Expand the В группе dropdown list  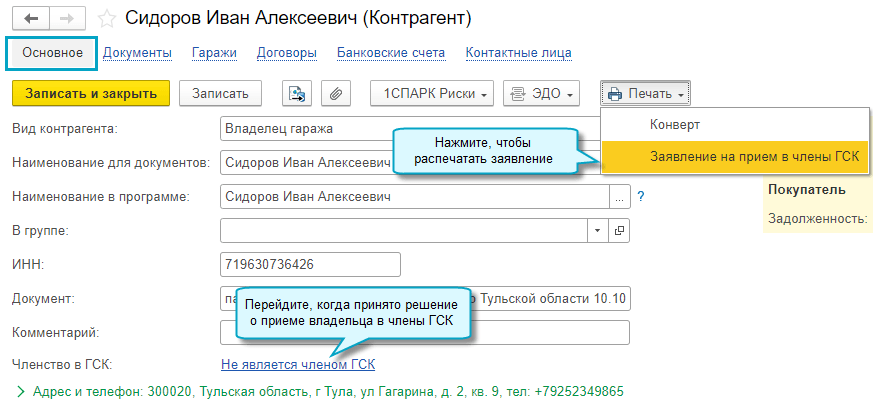(x=598, y=231)
